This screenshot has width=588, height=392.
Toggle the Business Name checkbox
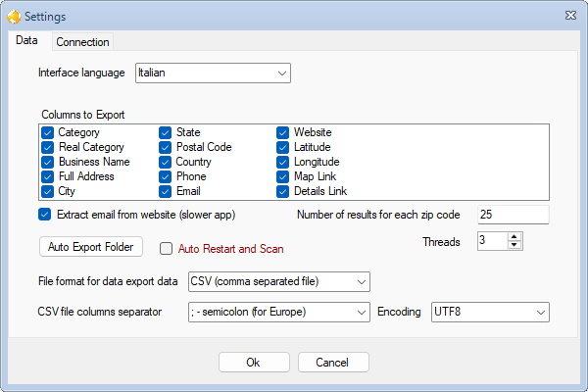(48, 162)
